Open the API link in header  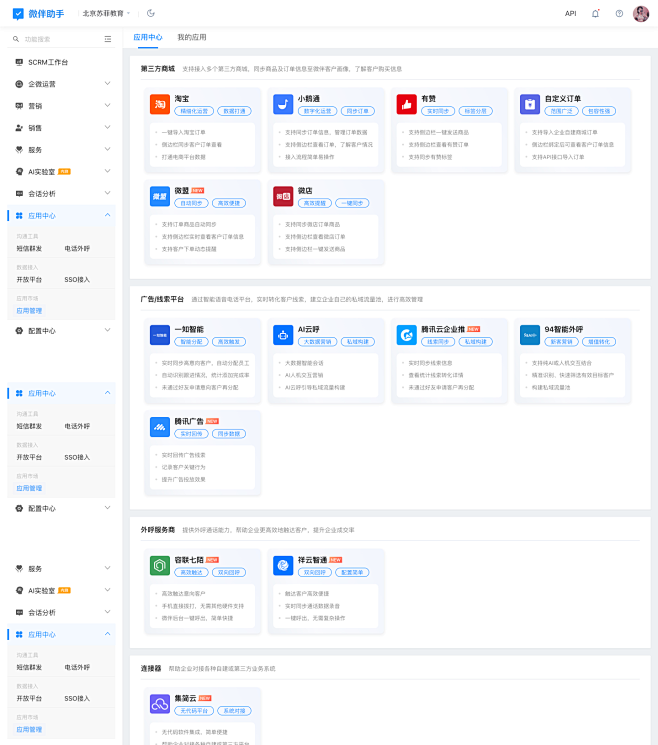571,13
